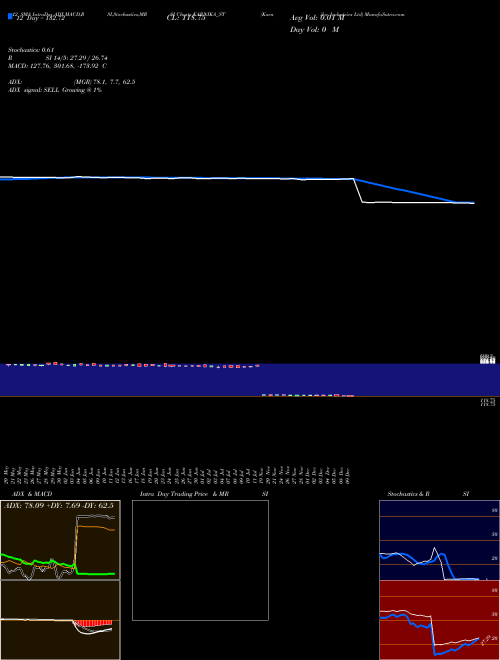
Task: Click the 'ADX: 78.09 +DY: 7.69 -DY: 62.5' header
Action: pyautogui.click(x=59, y=505)
